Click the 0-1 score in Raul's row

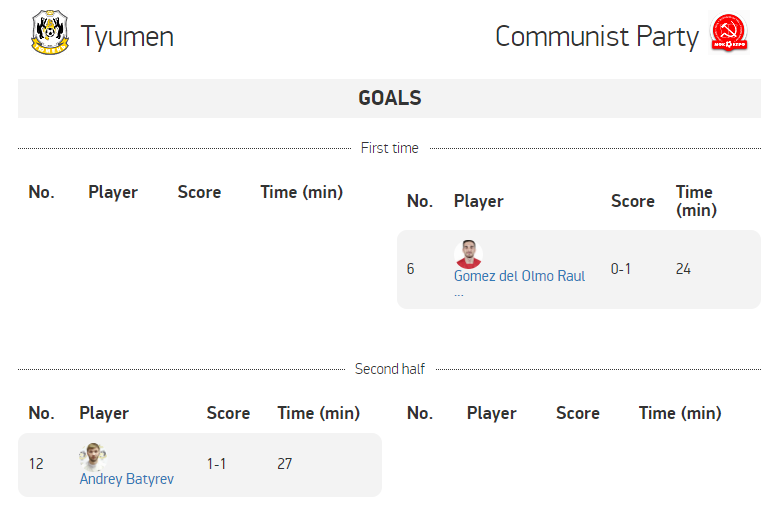click(x=621, y=269)
